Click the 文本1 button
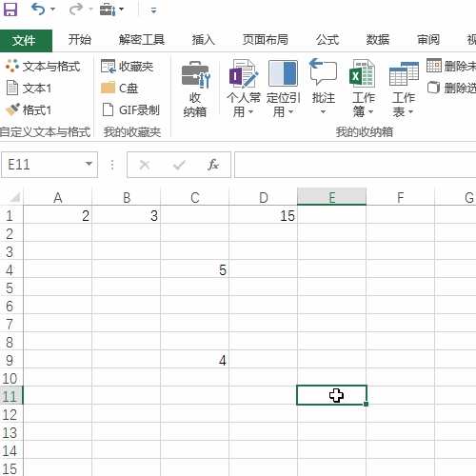This screenshot has width=476, height=476. (x=29, y=88)
